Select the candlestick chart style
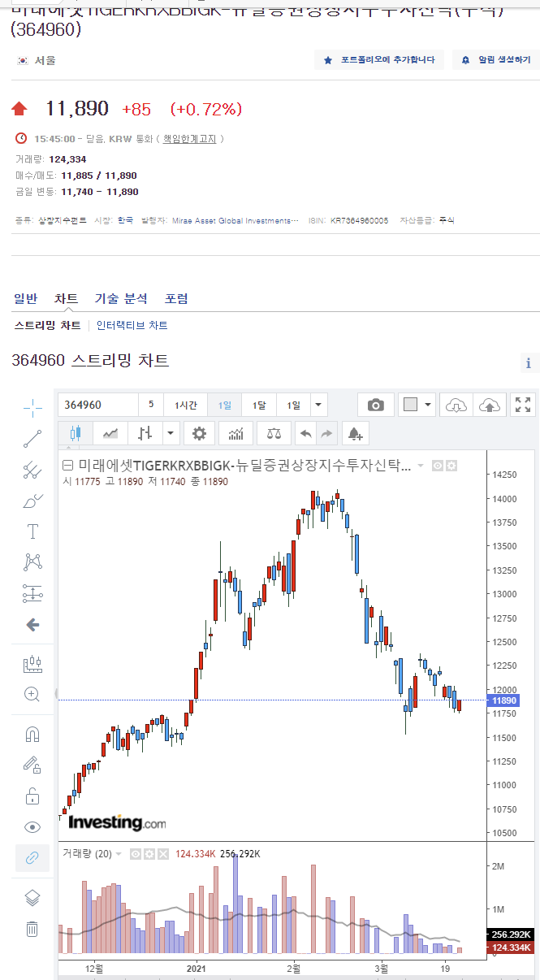Viewport: 540px width, 980px height. tap(76, 434)
